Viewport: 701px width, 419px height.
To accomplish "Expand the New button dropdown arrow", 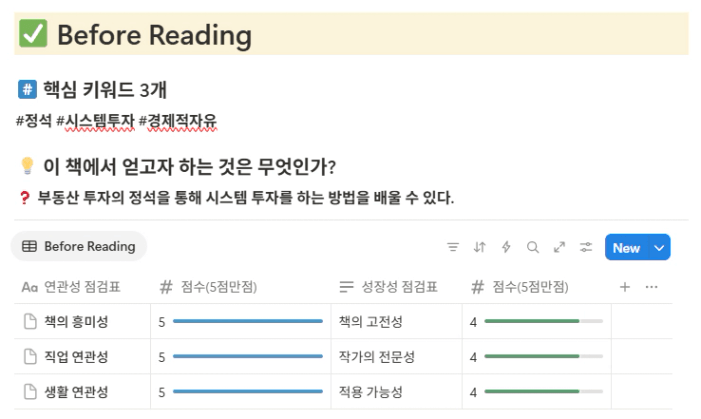I will click(659, 247).
